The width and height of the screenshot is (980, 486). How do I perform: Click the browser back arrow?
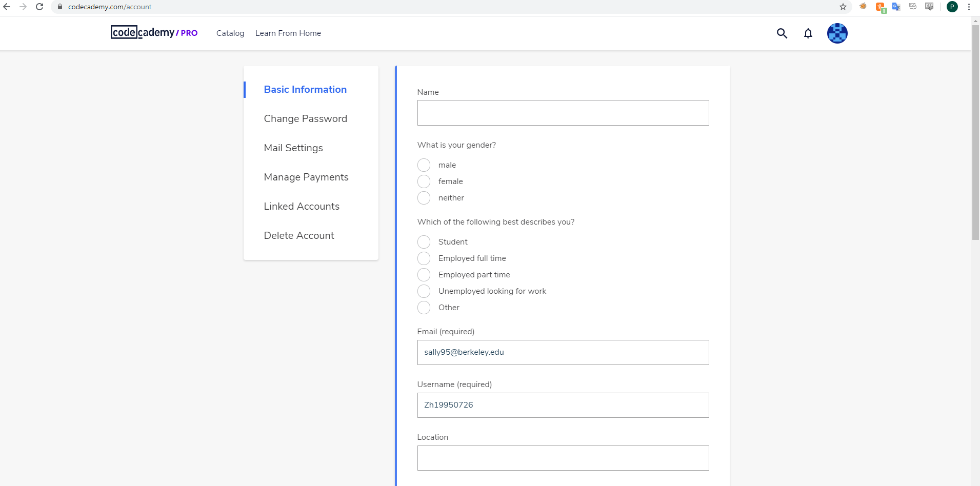(7, 7)
